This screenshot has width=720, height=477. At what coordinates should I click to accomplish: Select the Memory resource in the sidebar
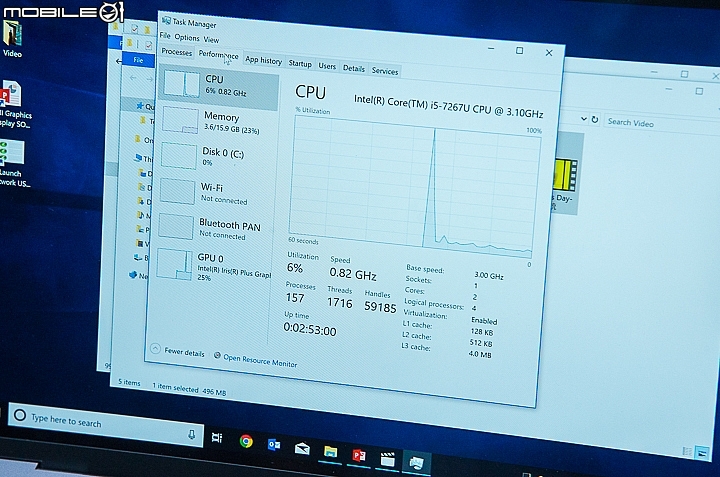(x=218, y=122)
